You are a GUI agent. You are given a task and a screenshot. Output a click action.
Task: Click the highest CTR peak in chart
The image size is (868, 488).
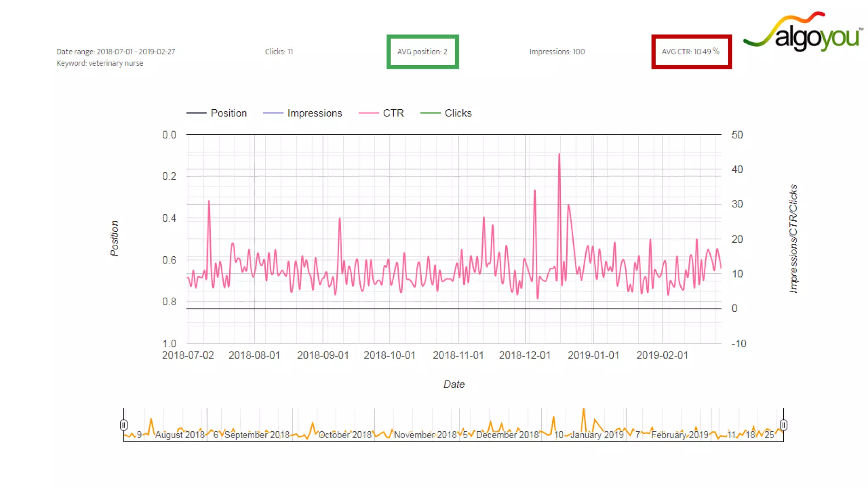(x=559, y=155)
